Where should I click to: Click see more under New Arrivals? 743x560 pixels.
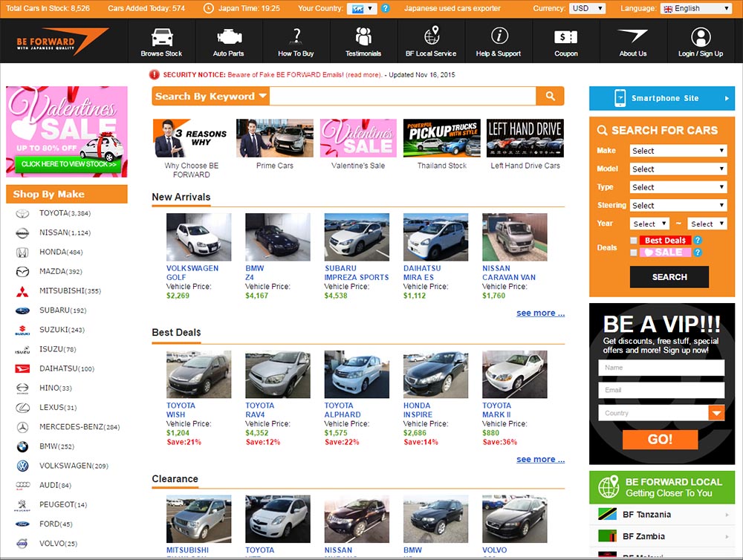pos(540,313)
